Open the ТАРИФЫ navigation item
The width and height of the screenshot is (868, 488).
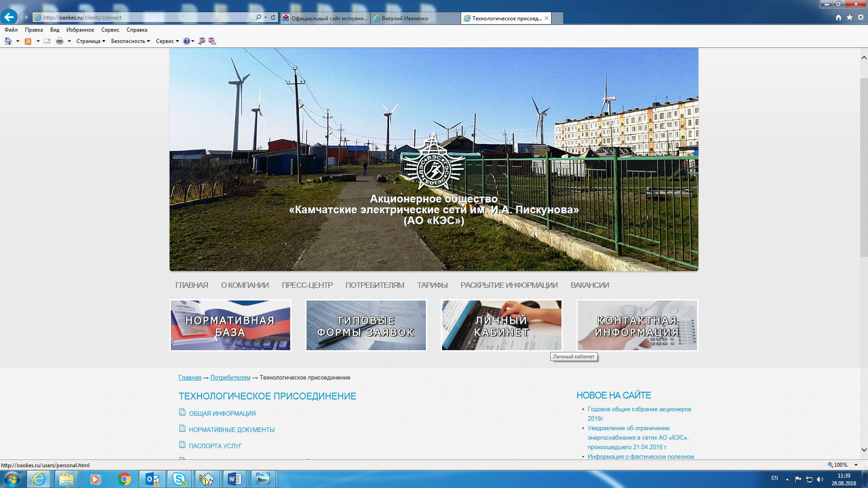432,285
